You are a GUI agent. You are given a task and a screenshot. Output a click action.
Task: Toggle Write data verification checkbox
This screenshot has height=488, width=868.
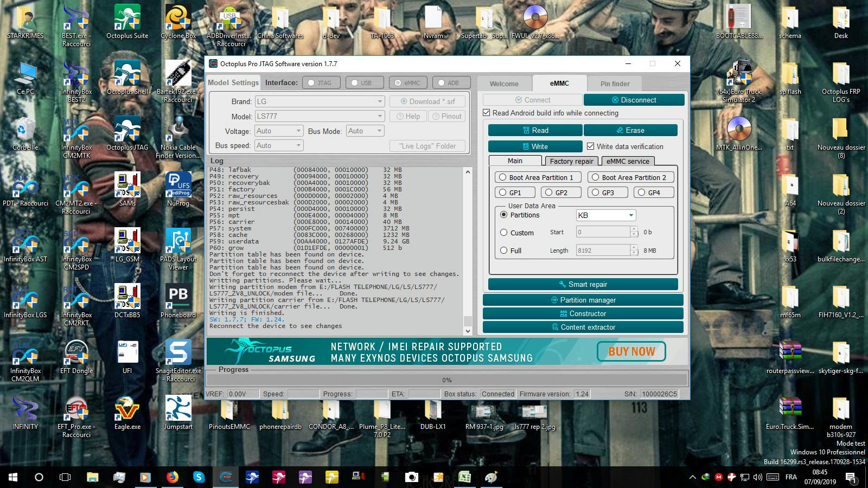(591, 146)
